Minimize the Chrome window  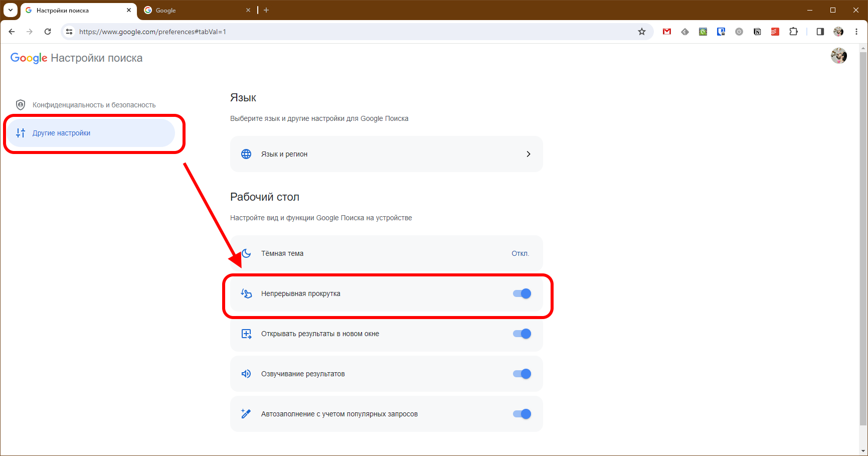point(810,10)
